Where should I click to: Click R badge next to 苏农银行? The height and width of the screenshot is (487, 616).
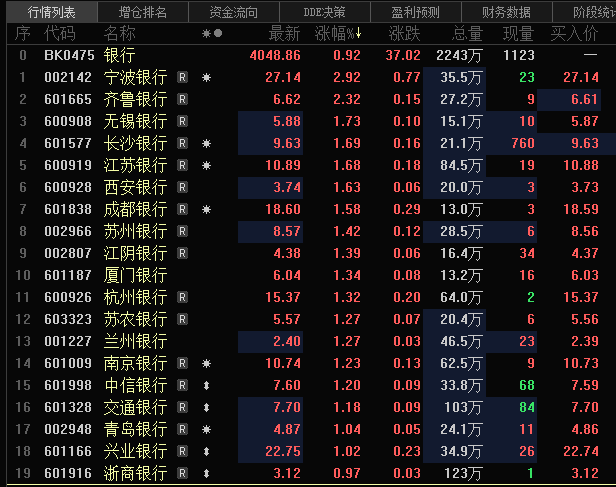click(x=182, y=319)
